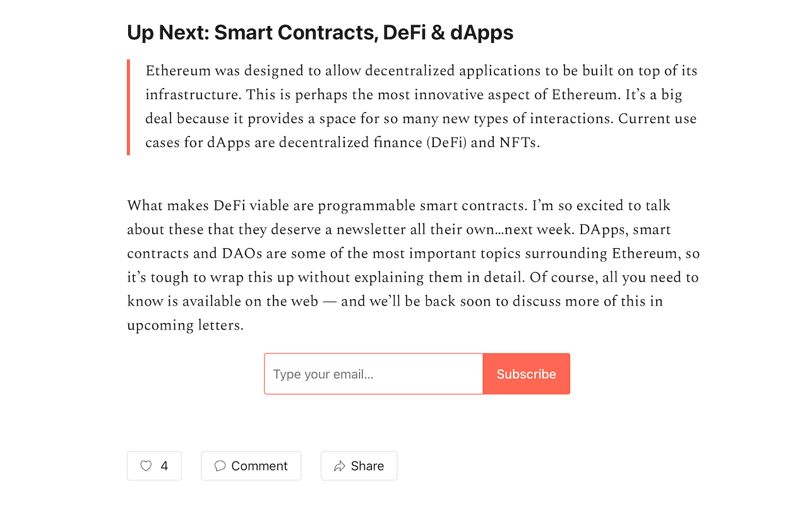Click the orange Subscribe button
812x505 pixels.
[x=527, y=374]
